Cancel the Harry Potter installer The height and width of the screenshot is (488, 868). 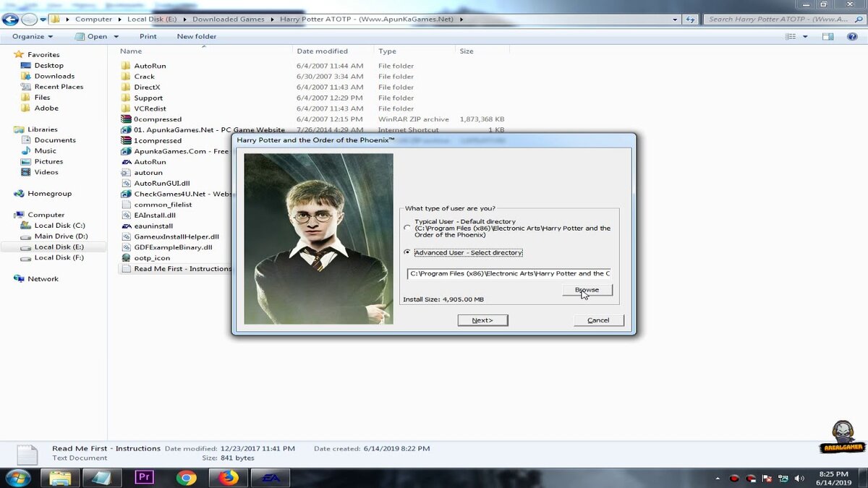click(598, 320)
